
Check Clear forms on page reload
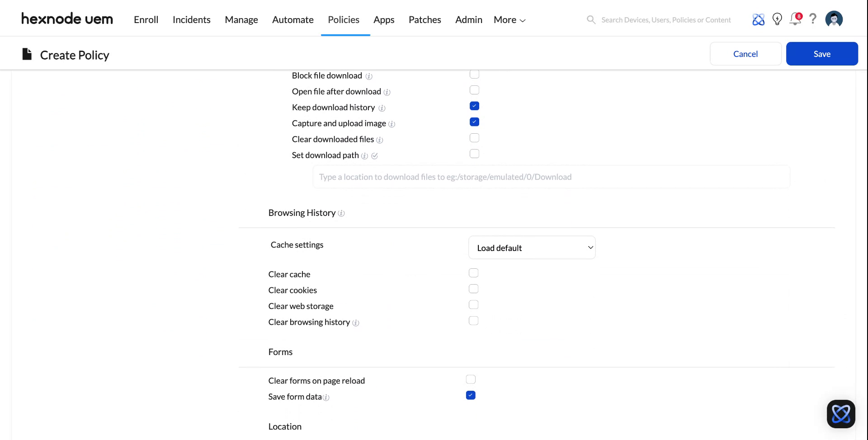point(471,379)
